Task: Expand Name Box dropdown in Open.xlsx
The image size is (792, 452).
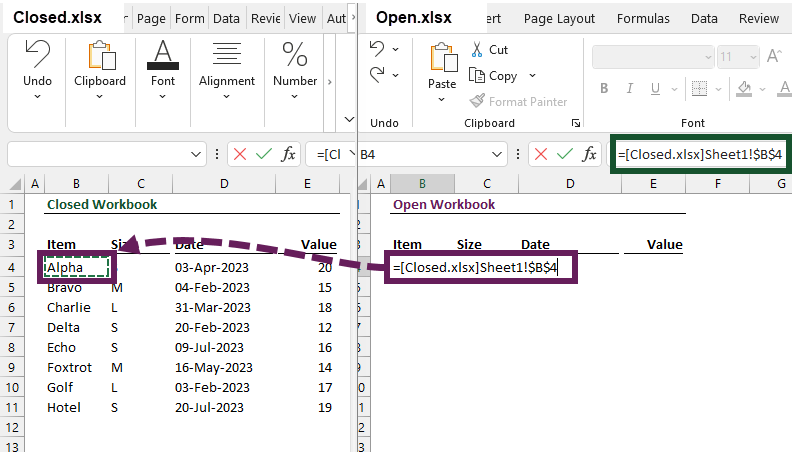Action: 497,155
